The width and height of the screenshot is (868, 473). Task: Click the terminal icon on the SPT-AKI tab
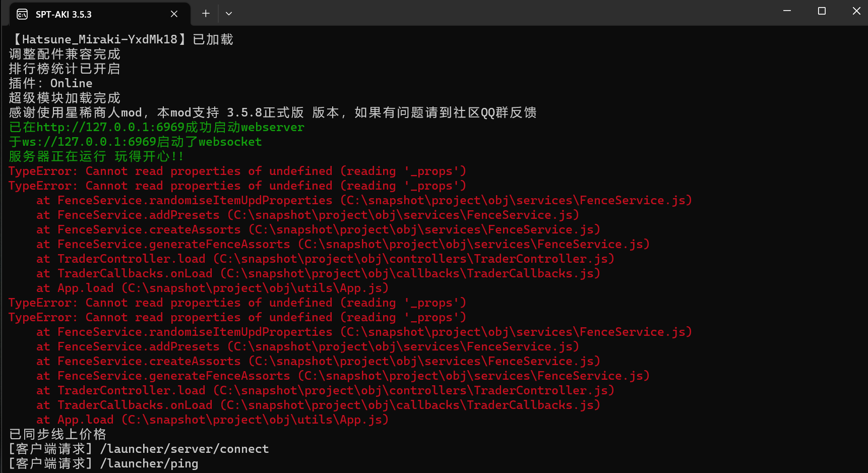click(22, 14)
